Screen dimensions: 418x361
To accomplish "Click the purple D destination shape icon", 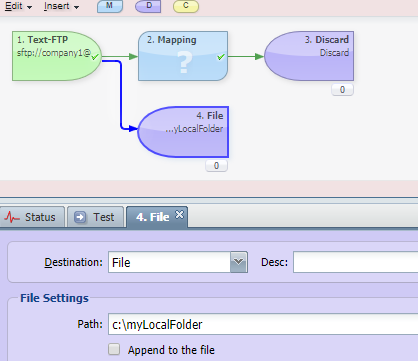I will (x=148, y=6).
